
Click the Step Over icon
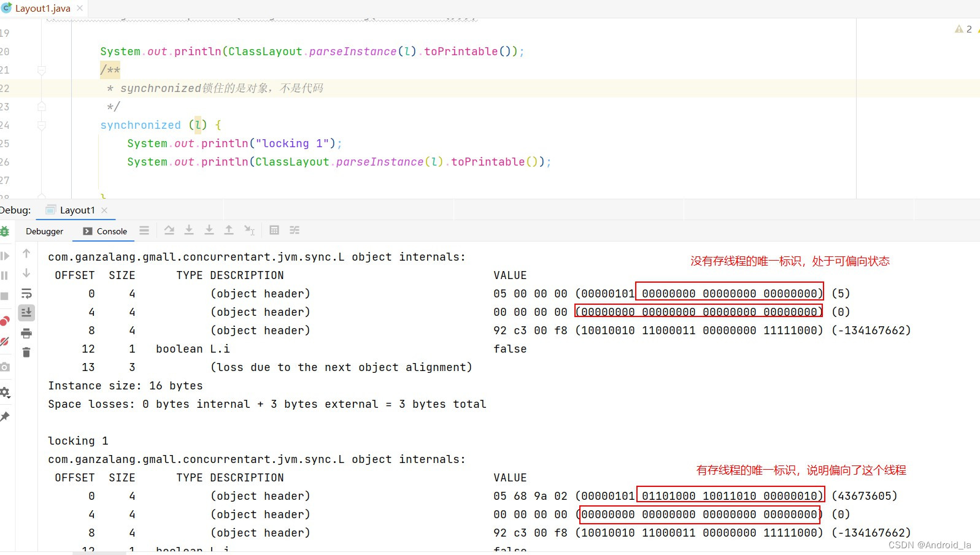point(169,231)
